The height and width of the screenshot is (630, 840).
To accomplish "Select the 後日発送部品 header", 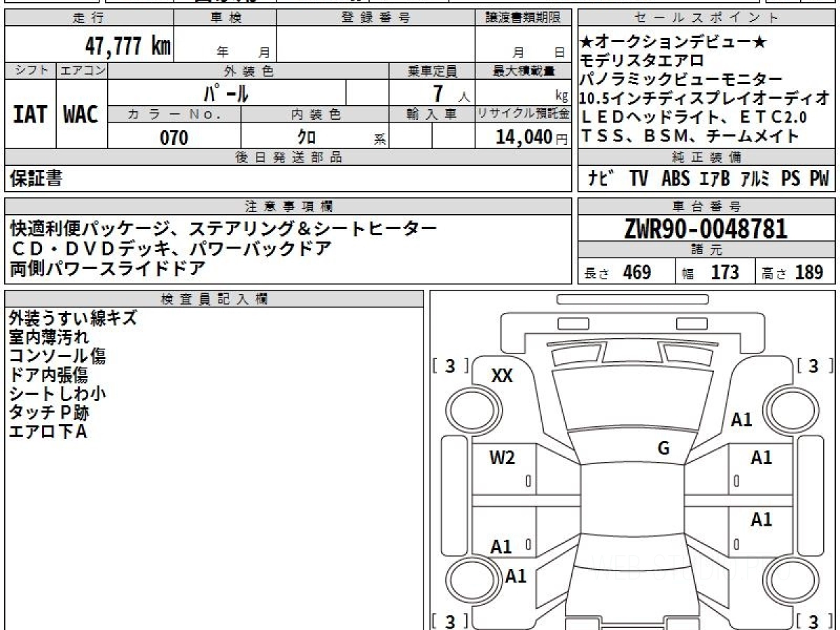I will (x=288, y=157).
